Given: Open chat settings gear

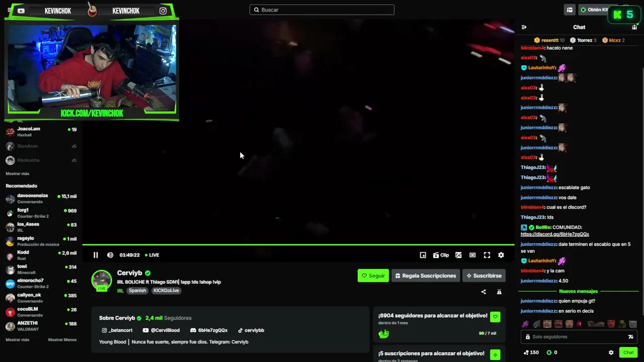Looking at the screenshot, I should pos(611,352).
